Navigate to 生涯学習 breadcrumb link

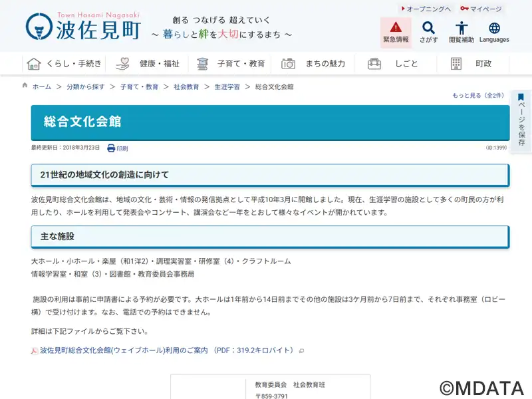click(x=227, y=87)
